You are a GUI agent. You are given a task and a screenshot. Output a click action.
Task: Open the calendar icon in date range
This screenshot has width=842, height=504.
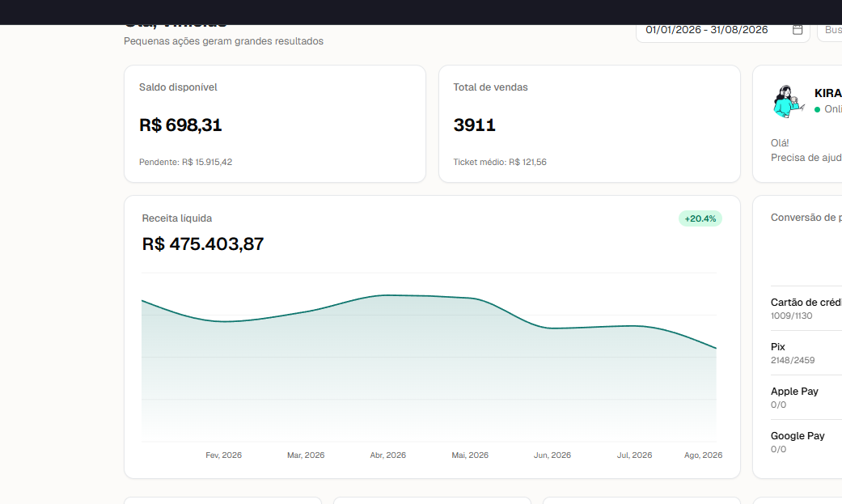[798, 30]
